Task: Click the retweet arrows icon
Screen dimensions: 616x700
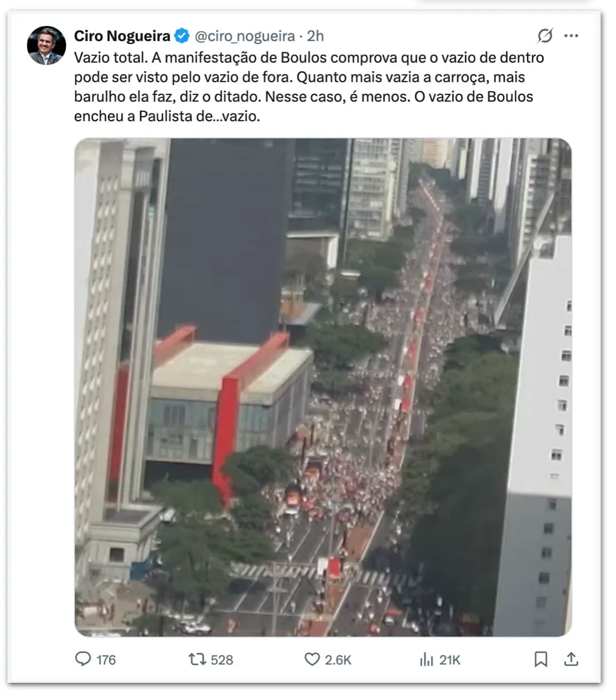Action: pos(197,659)
